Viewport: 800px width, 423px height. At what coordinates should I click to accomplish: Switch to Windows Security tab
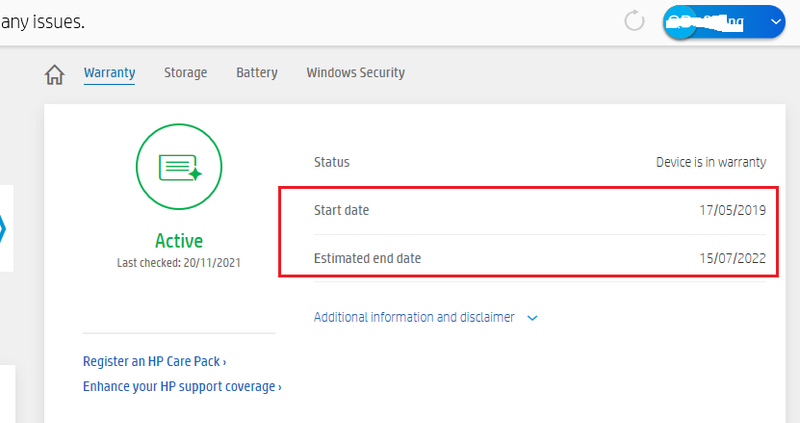(x=355, y=73)
